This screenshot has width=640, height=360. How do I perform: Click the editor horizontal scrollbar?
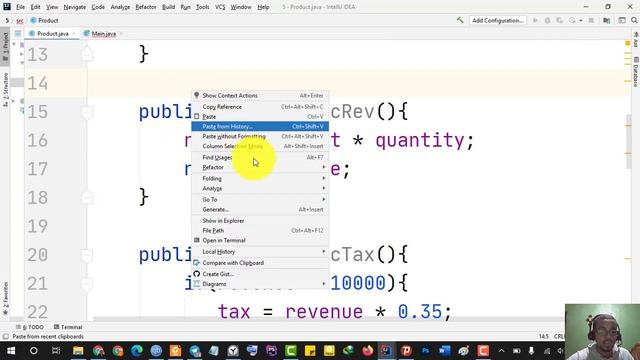329,319
